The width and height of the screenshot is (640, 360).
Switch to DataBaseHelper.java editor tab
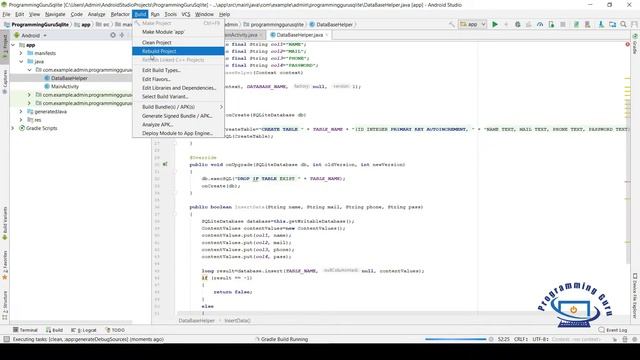pyautogui.click(x=299, y=35)
